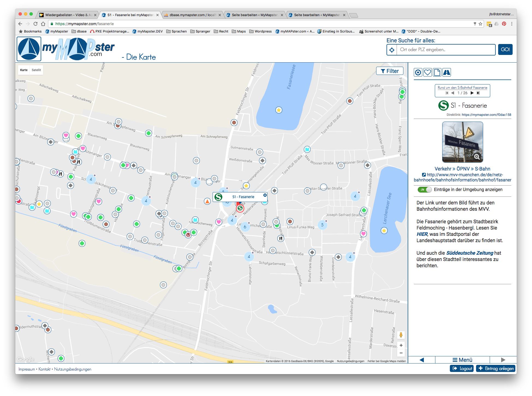The width and height of the screenshot is (532, 396).
Task: Focus the 'Ort oder PLZ eingeben' search field
Action: [x=446, y=50]
